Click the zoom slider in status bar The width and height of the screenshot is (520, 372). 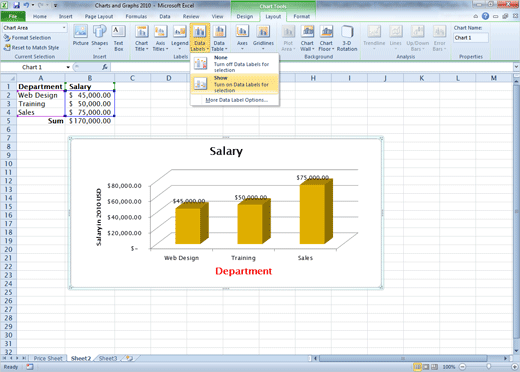tap(488, 367)
